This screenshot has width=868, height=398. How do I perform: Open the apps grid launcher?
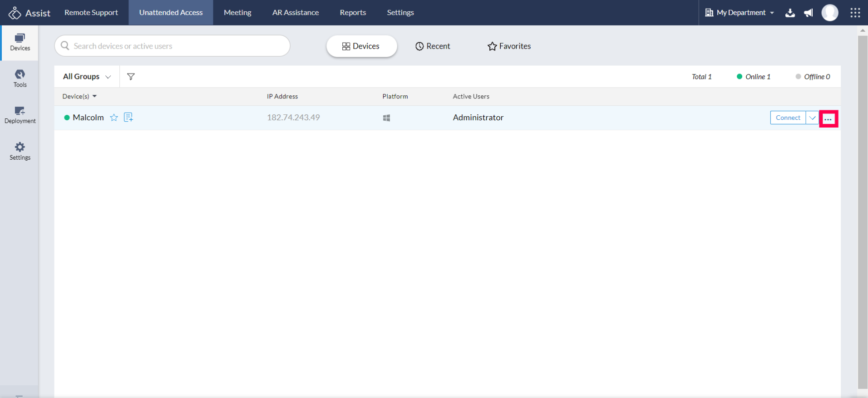pos(855,13)
